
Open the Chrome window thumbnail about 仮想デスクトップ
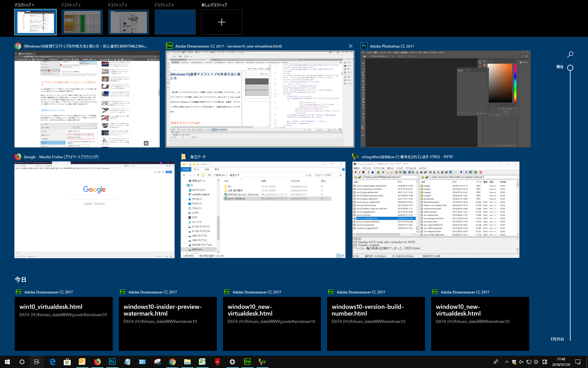[x=87, y=99]
